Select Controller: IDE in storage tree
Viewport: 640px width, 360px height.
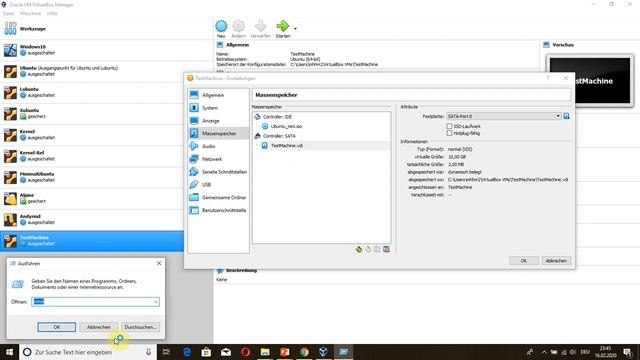coord(277,117)
